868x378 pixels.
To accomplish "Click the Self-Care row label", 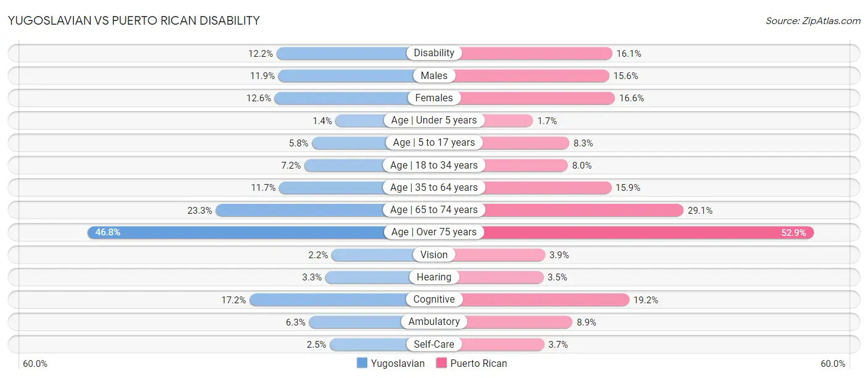I will 434,344.
